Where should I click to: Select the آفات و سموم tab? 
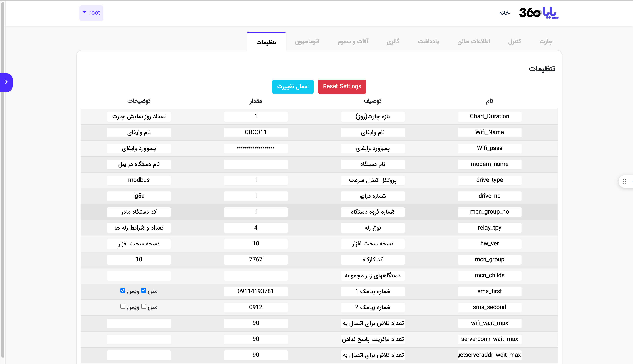tap(353, 41)
